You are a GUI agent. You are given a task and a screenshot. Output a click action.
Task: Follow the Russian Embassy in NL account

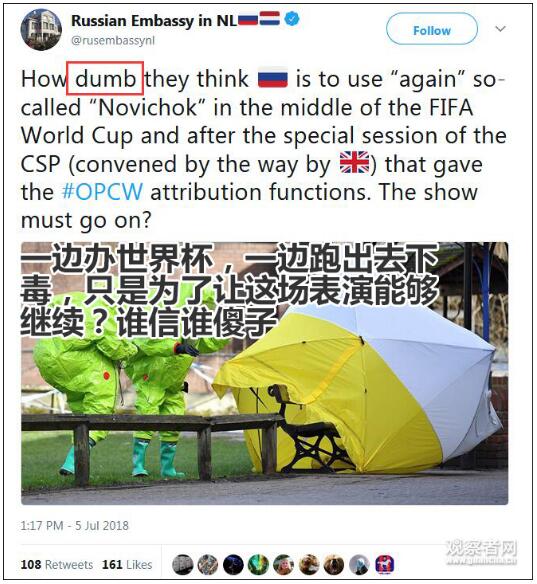[x=432, y=29]
